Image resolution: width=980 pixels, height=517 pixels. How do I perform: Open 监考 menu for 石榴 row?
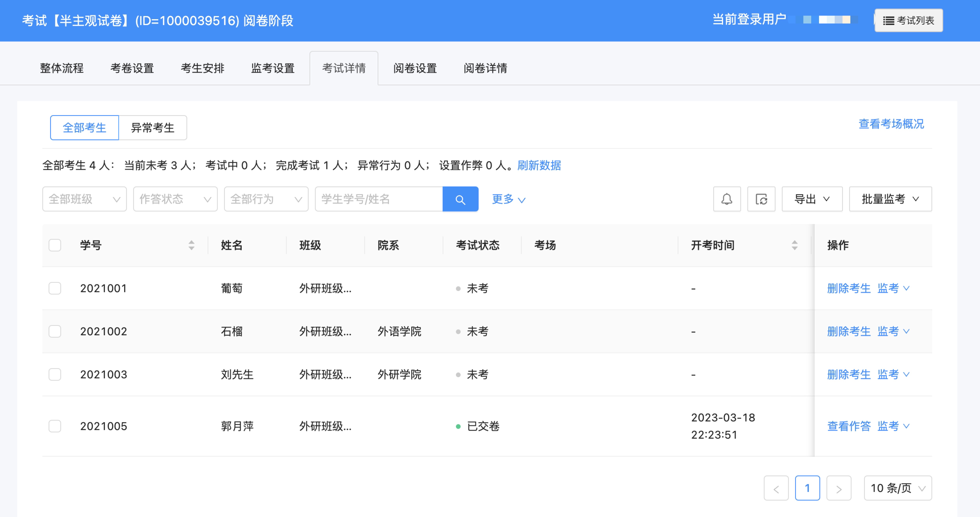(893, 331)
